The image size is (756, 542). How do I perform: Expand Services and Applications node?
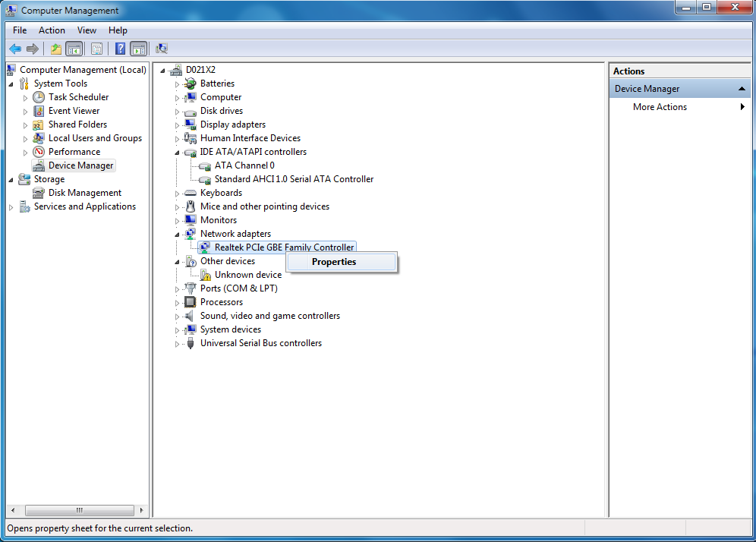point(11,207)
